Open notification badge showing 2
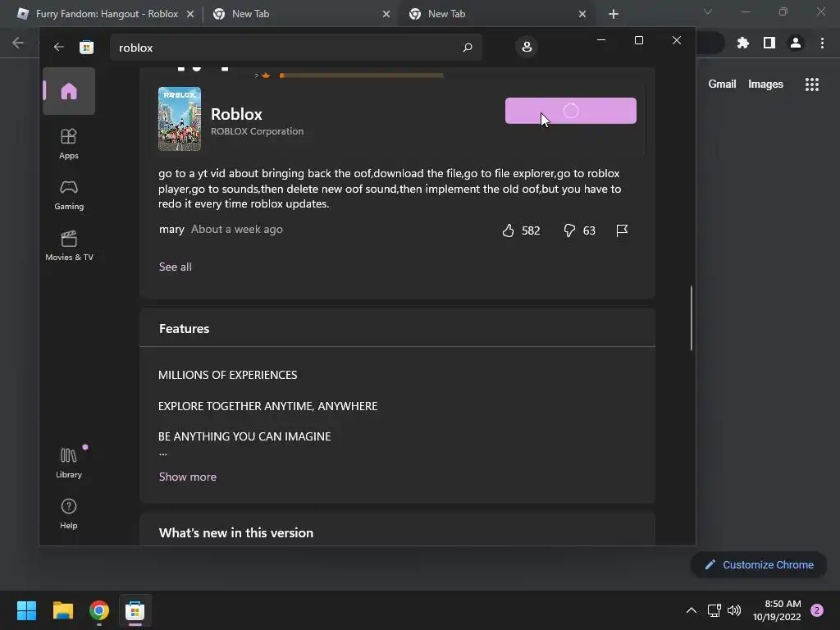The width and height of the screenshot is (840, 630). click(x=817, y=610)
